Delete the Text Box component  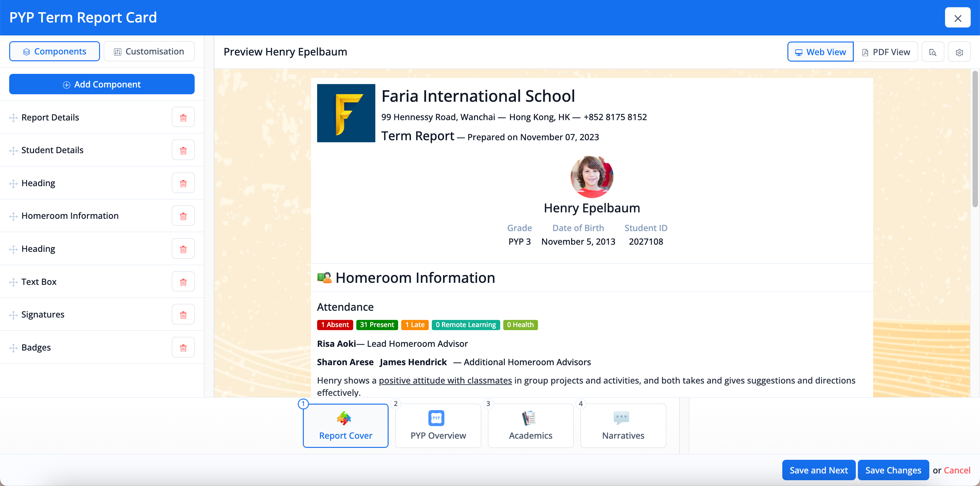[183, 282]
